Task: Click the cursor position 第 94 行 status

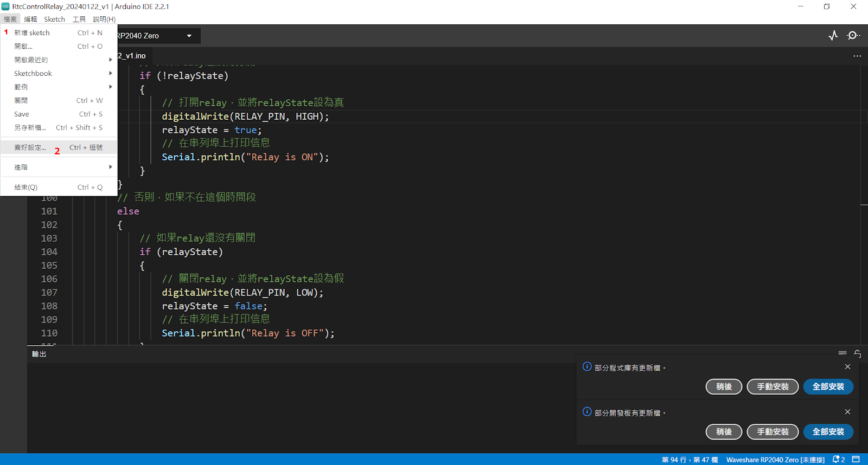Action: click(690, 460)
